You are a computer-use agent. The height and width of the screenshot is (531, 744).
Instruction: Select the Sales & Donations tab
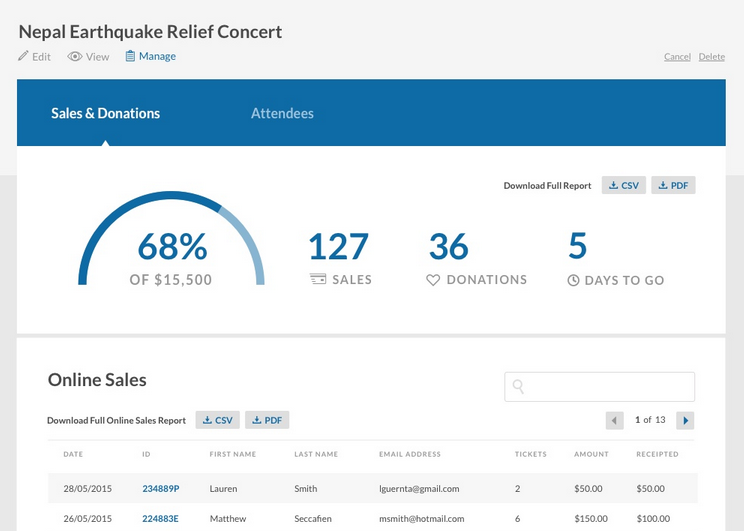pyautogui.click(x=105, y=113)
